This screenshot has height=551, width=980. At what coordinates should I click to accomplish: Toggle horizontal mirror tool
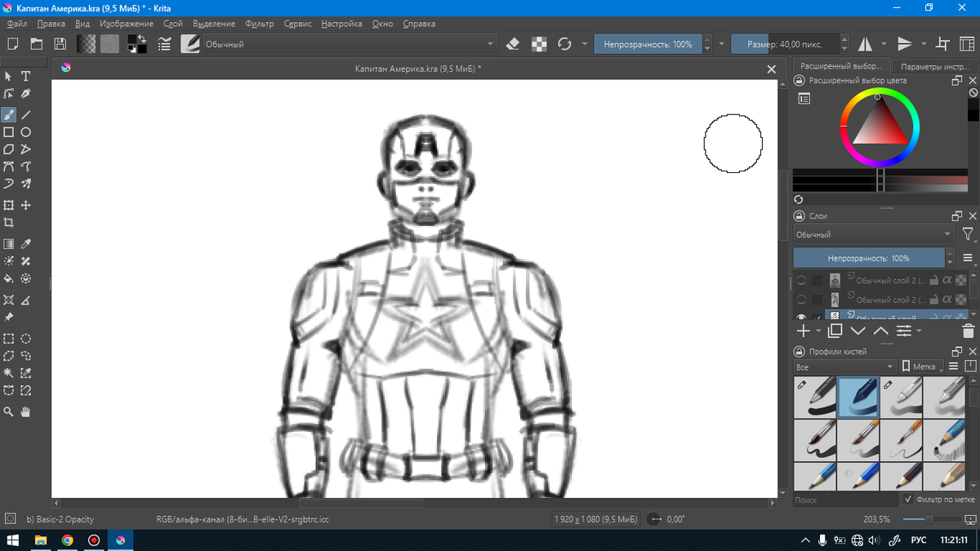click(865, 44)
